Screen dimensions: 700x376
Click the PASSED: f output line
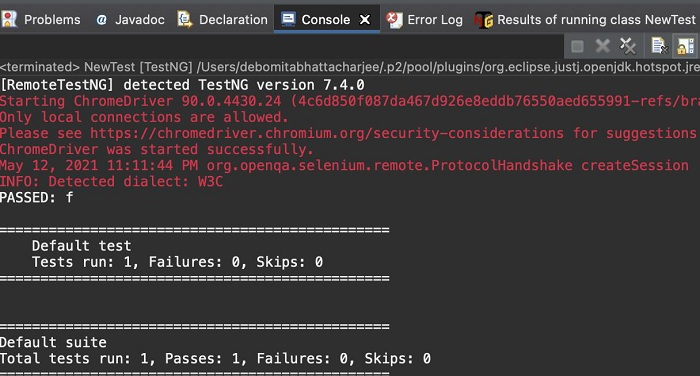[x=37, y=197]
